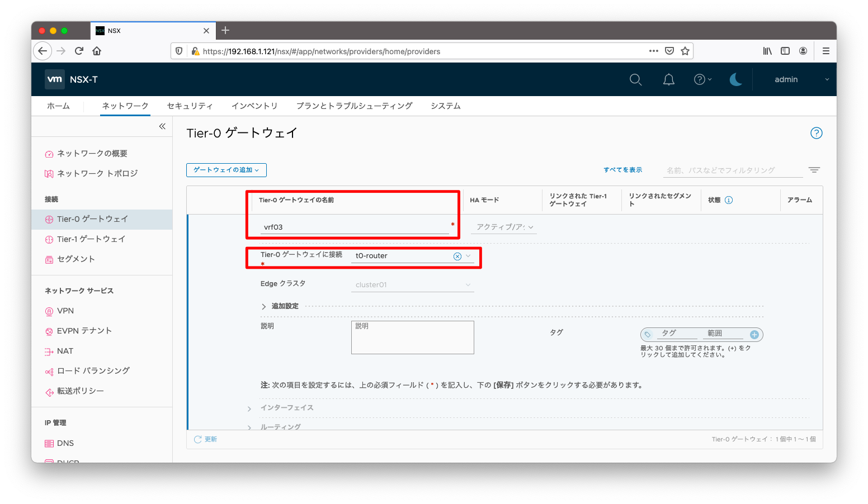Open a new browser tab
Viewport: 868px width, 504px height.
coord(225,30)
